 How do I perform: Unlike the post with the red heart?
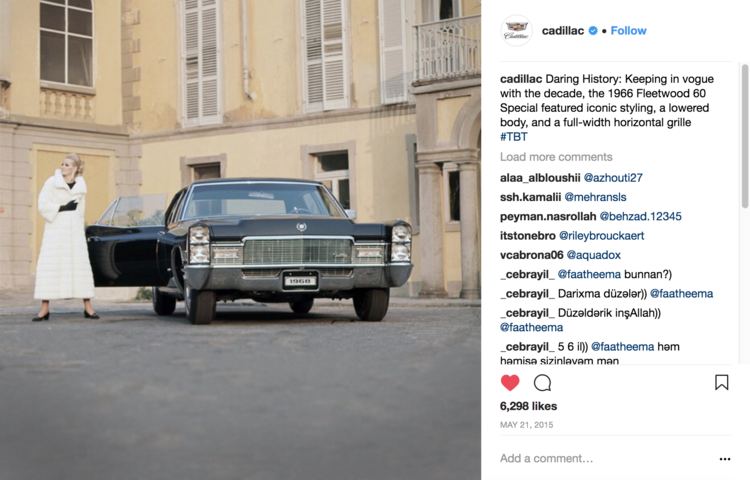coord(510,382)
